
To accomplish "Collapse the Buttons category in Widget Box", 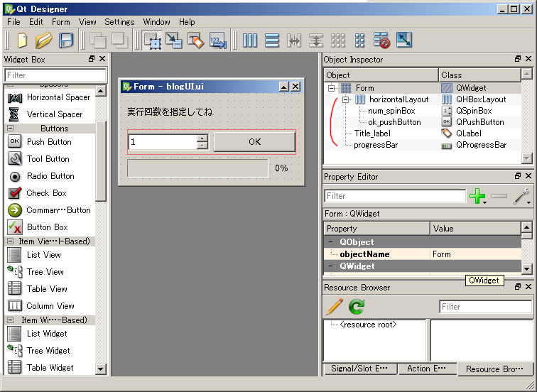I will pos(10,129).
